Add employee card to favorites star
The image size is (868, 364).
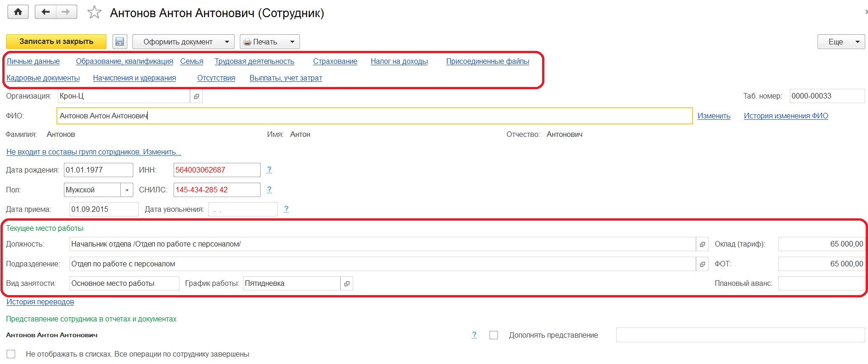click(94, 12)
